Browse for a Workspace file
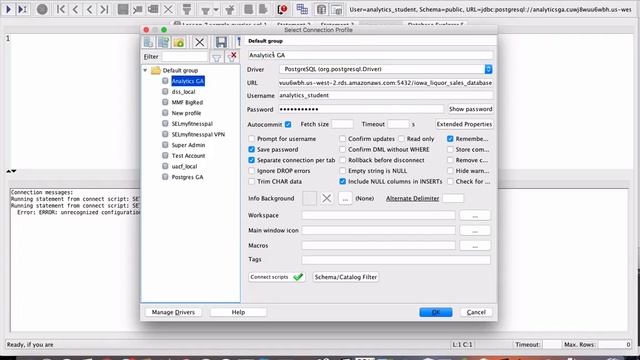The width and height of the screenshot is (640, 360). [475, 215]
